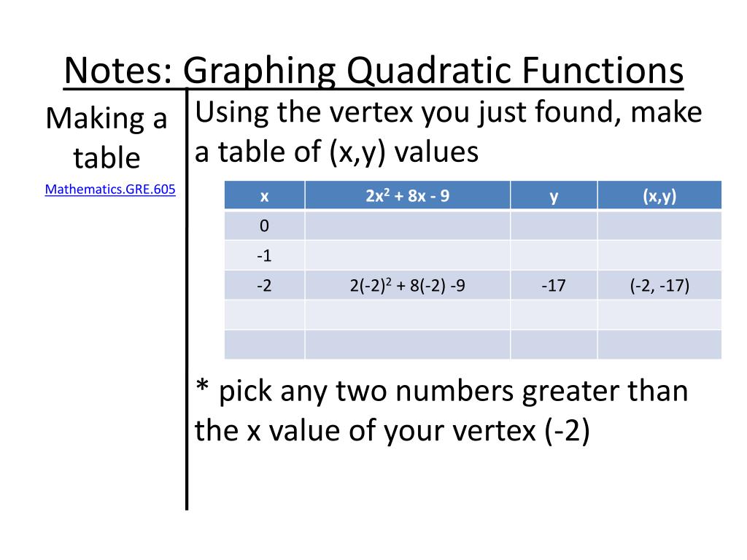
Task: Select the cell '2(-2)² + 8(-2) -9'
Action: (x=407, y=286)
